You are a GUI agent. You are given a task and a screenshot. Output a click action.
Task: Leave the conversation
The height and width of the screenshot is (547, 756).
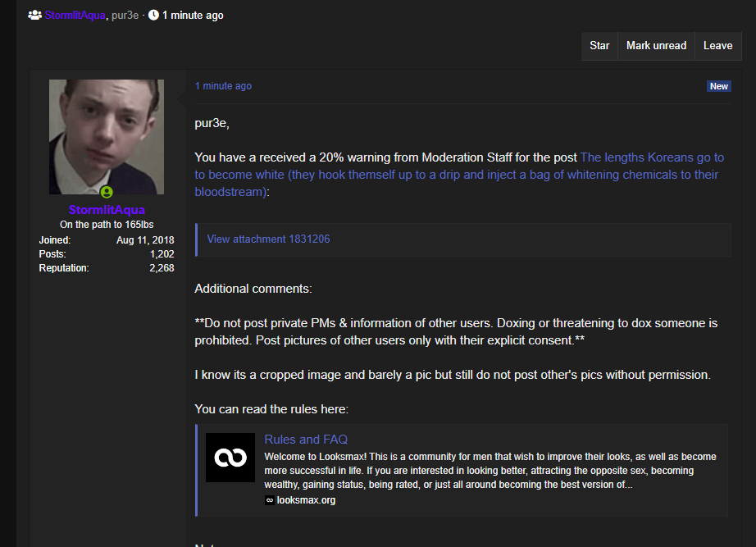718,46
